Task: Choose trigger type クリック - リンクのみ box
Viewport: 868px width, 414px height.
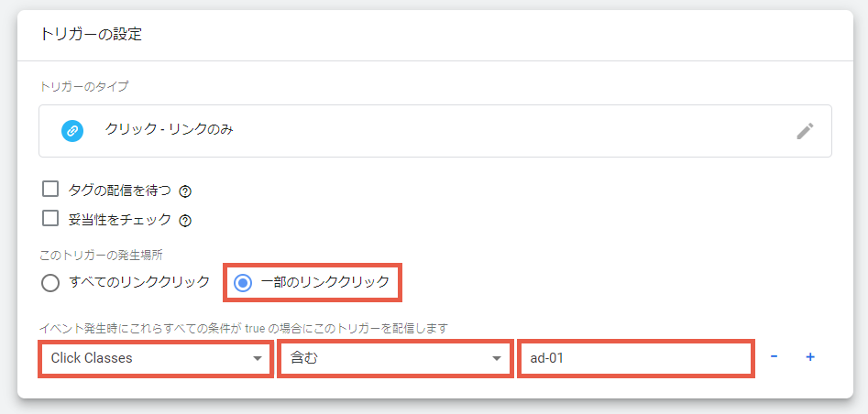Action: (435, 131)
